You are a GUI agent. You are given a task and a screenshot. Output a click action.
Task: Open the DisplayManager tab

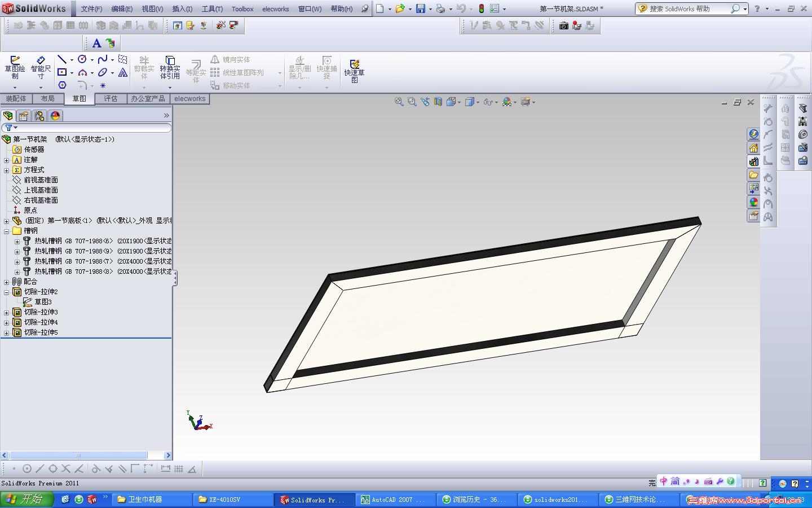click(55, 116)
